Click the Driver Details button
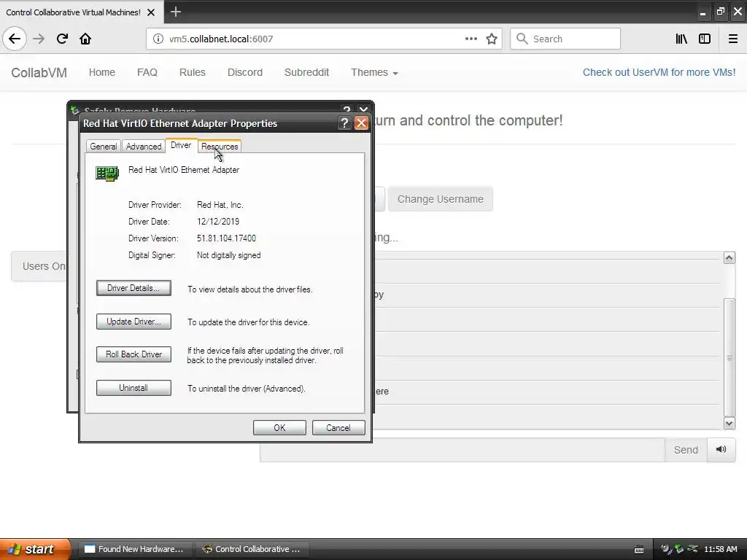This screenshot has height=560, width=747. [x=133, y=288]
